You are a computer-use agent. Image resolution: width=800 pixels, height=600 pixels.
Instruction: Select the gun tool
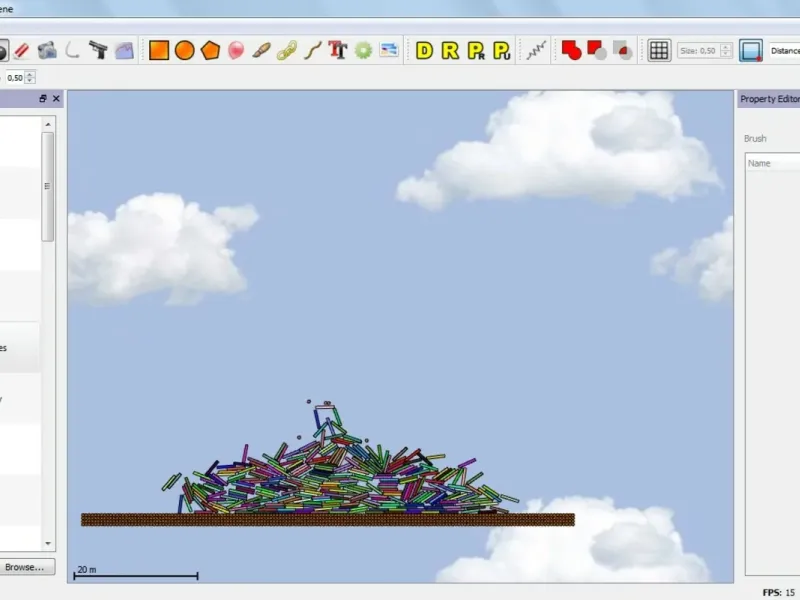point(98,50)
